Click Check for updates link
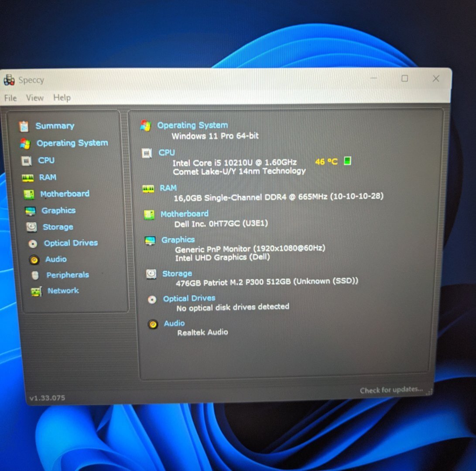The height and width of the screenshot is (471, 476). pos(391,390)
